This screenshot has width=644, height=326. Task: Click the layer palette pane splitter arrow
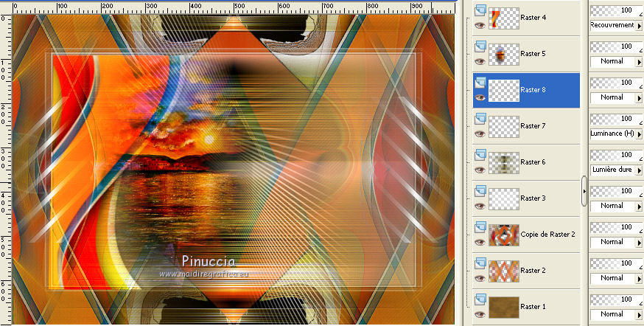point(584,191)
